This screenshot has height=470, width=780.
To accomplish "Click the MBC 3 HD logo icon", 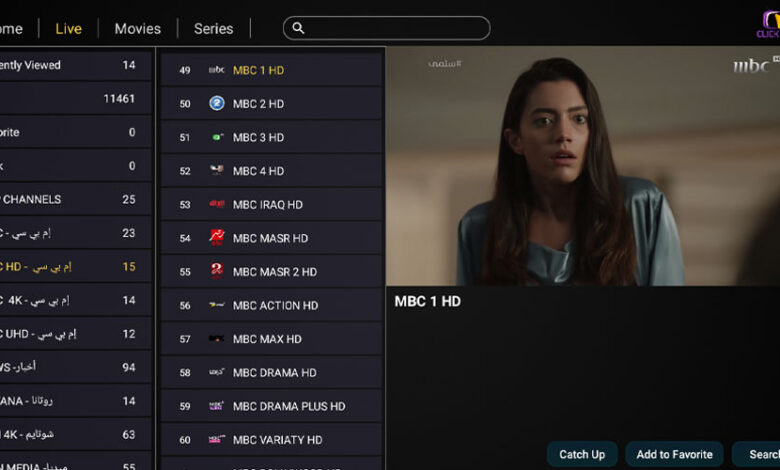I will coord(217,137).
